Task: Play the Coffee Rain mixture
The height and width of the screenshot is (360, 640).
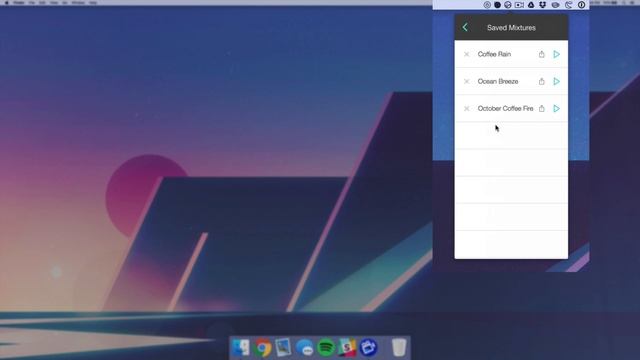Action: [x=556, y=54]
